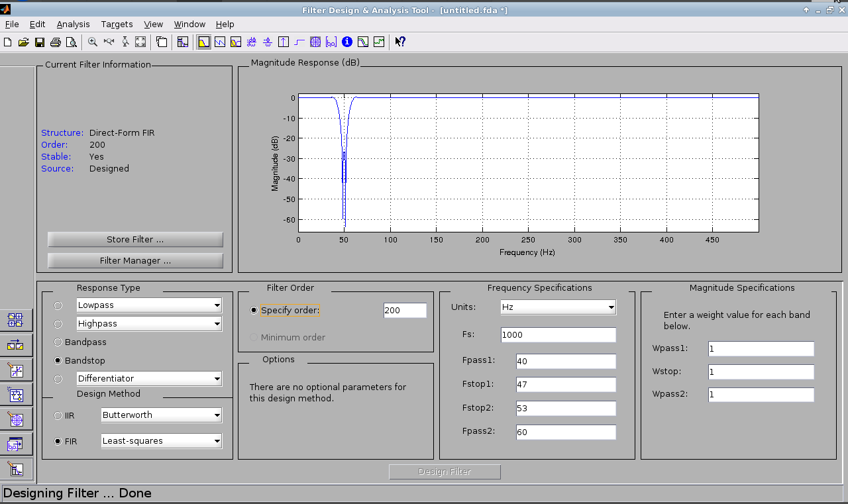Open the frequency Units dropdown showing Hz
This screenshot has height=504, width=848.
click(558, 307)
